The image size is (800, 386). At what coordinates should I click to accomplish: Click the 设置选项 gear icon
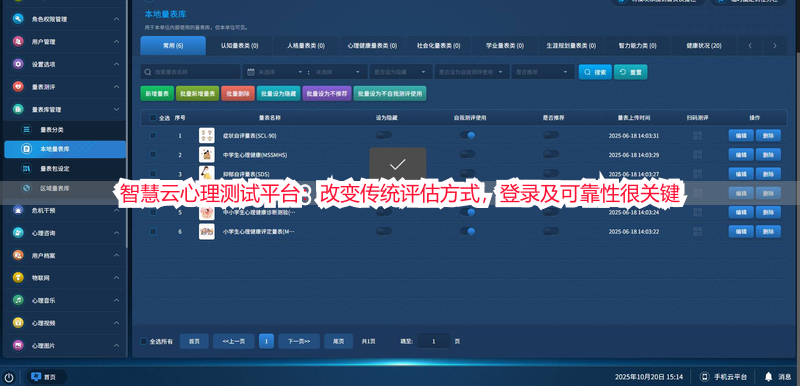[x=18, y=64]
